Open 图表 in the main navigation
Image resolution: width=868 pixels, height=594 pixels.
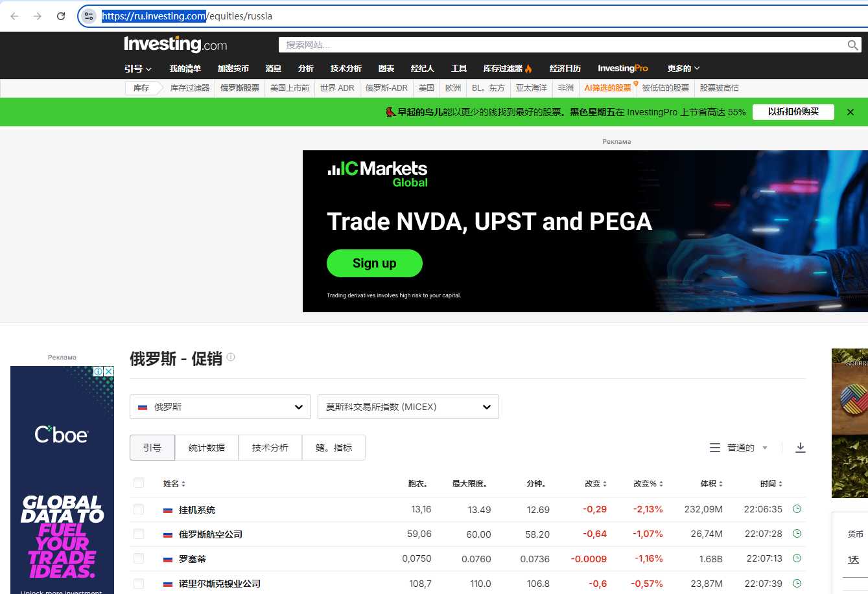pyautogui.click(x=386, y=69)
